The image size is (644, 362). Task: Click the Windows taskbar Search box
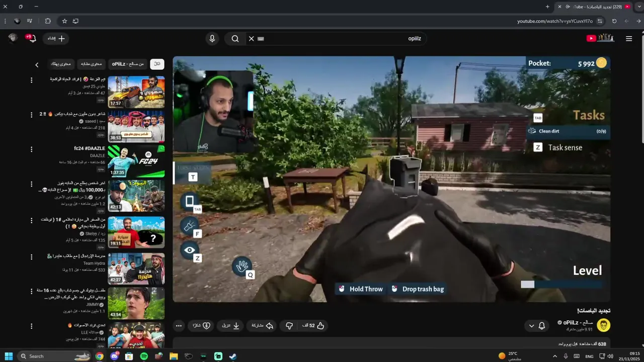[x=55, y=356]
